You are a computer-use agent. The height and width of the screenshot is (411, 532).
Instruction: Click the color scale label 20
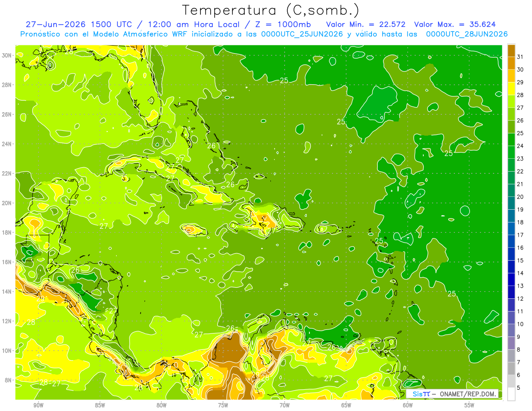pyautogui.click(x=520, y=197)
